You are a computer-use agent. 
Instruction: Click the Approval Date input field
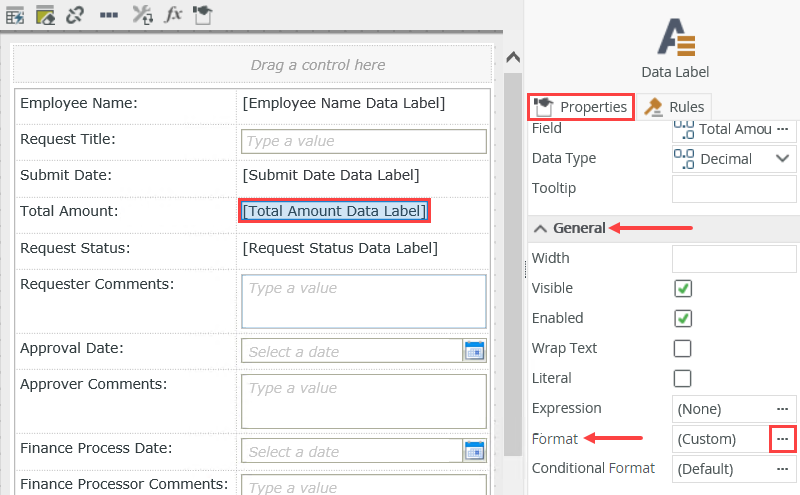352,351
